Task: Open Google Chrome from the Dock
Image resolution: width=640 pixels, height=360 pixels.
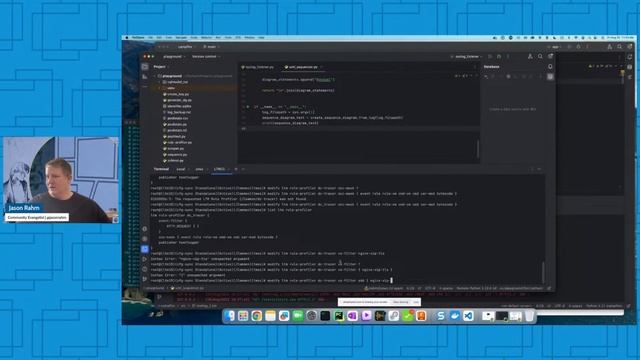Action: click(x=256, y=316)
